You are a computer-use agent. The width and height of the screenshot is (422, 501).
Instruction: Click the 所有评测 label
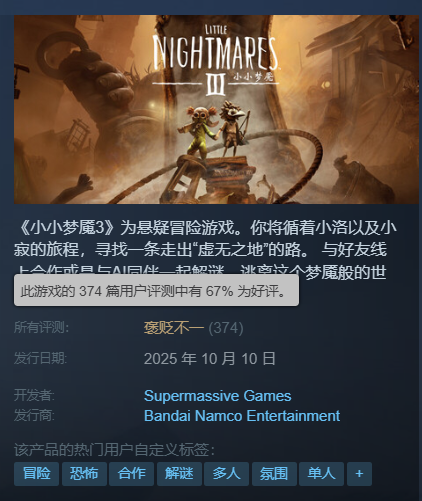click(x=41, y=327)
